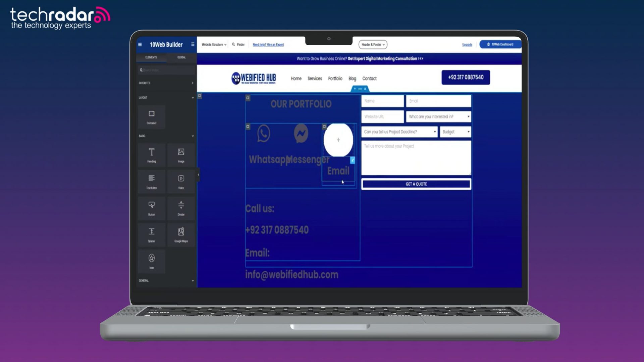The width and height of the screenshot is (644, 362).
Task: Open the hamburger menu beside 10Web Builder
Action: point(140,44)
